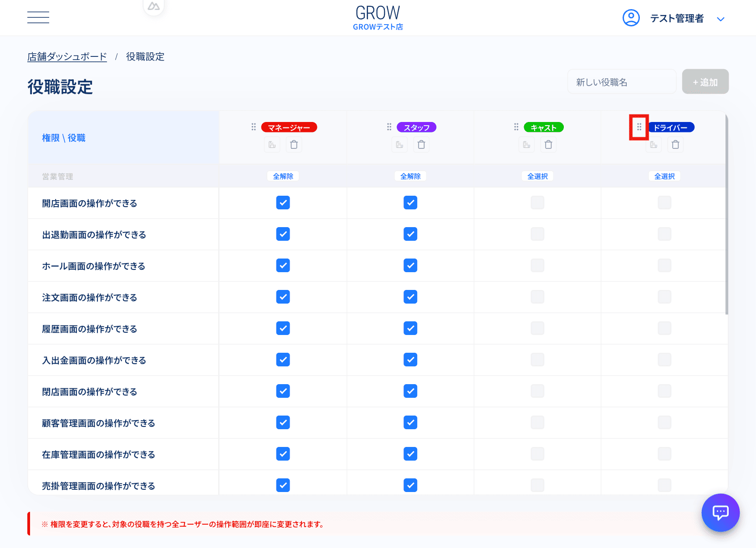Click the permissions table vertical scrollbar
Screen dimensions: 756x548
[x=727, y=214]
